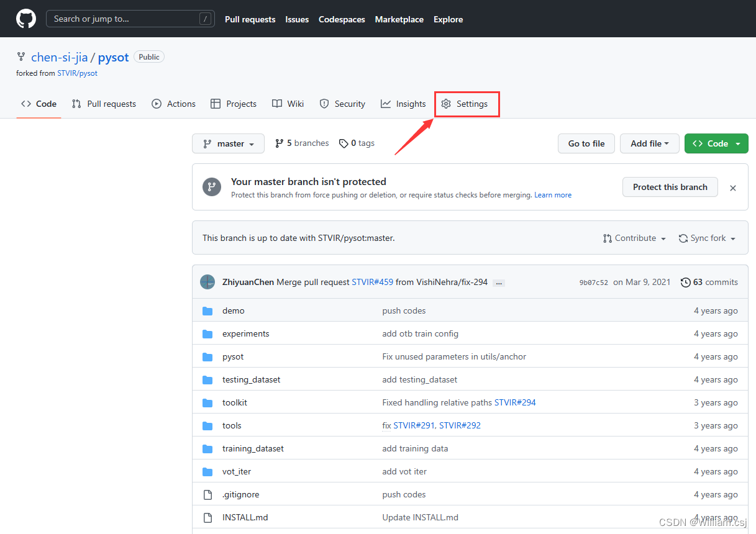Focus the Search or jump to field
Viewport: 756px width, 534px height.
[130, 19]
